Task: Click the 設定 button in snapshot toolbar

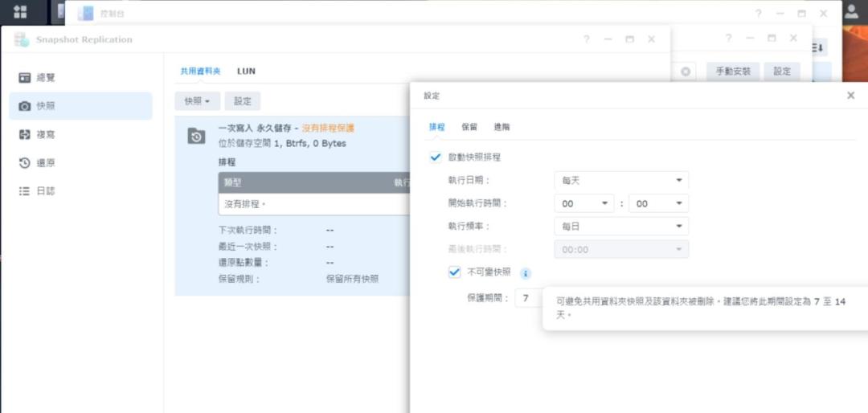Action: (243, 101)
